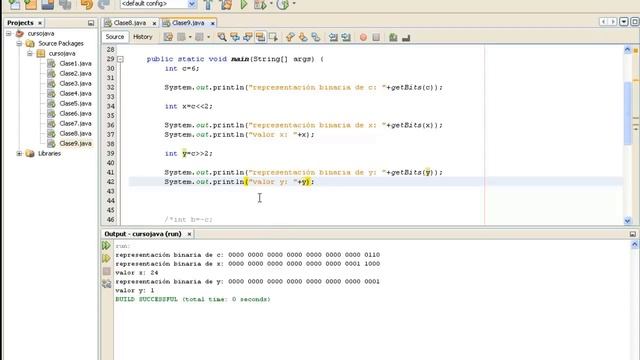This screenshot has width=640, height=360.
Task: Build the project with the hammer icon
Action: pos(208,4)
